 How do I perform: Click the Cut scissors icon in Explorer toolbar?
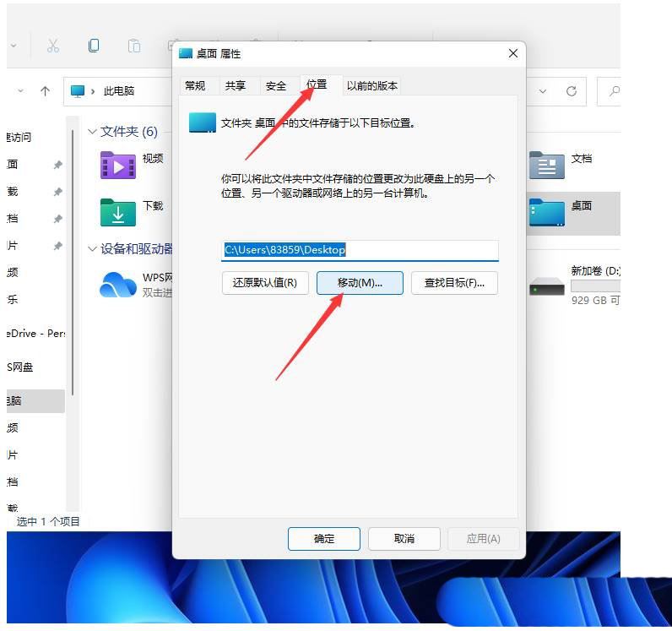point(52,46)
